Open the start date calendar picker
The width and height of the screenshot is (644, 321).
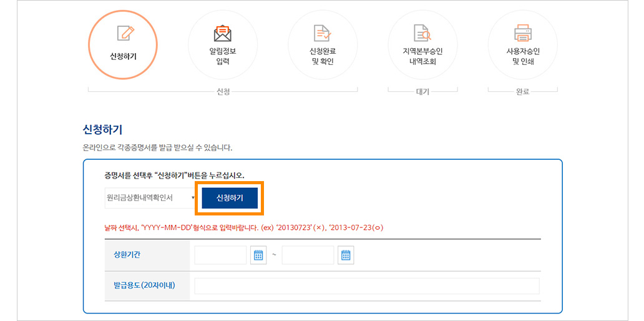pos(258,255)
